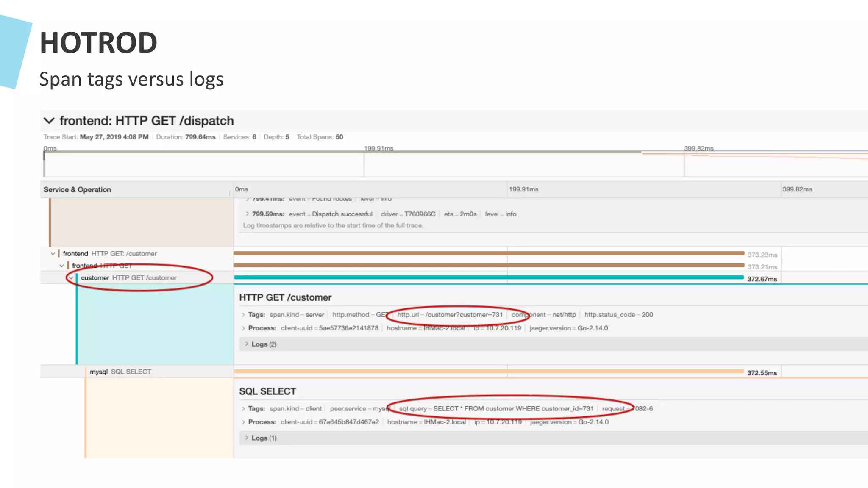This screenshot has width=868, height=488.
Task: Click the sql.query SELECT * FROM customer tag
Action: click(x=496, y=409)
